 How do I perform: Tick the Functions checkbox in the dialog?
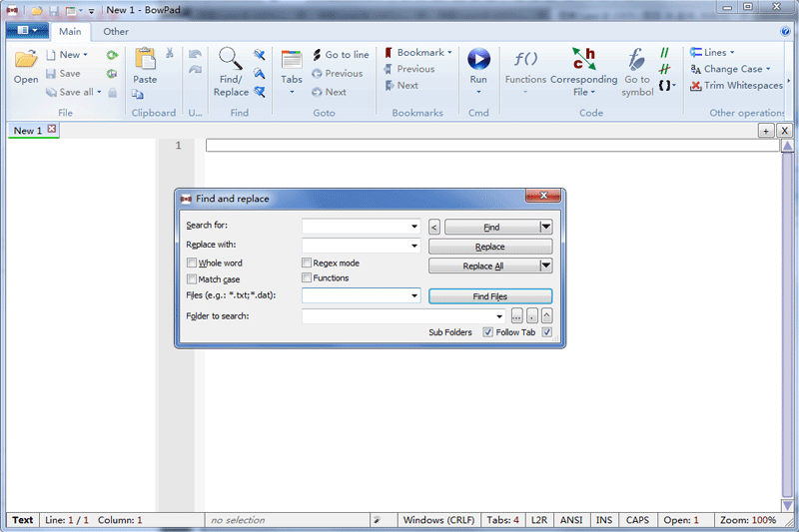(307, 277)
